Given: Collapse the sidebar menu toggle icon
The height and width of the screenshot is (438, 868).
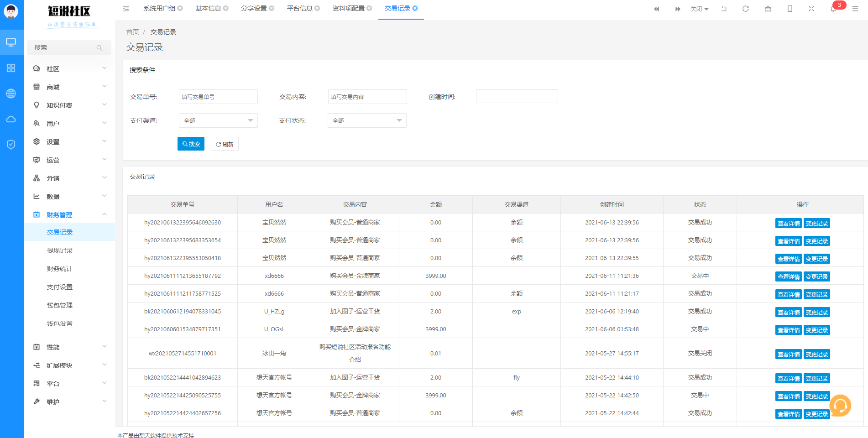Looking at the screenshot, I should tap(126, 9).
